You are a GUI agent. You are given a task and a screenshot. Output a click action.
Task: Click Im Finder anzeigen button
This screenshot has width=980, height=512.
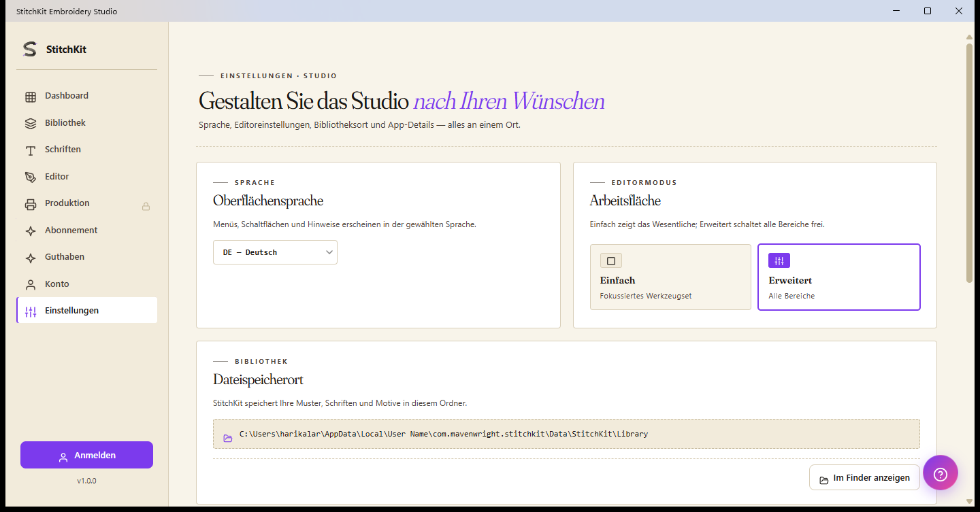(864, 477)
